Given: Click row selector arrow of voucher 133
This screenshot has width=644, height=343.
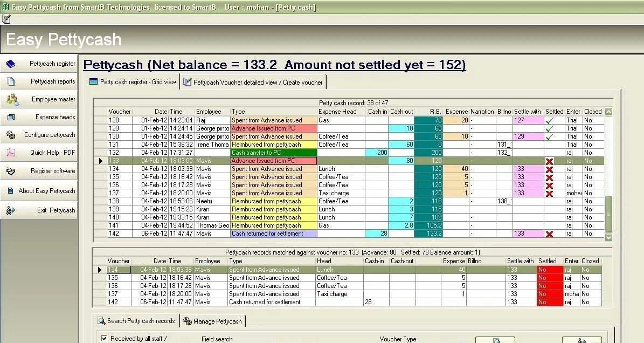Looking at the screenshot, I should pyautogui.click(x=101, y=161).
